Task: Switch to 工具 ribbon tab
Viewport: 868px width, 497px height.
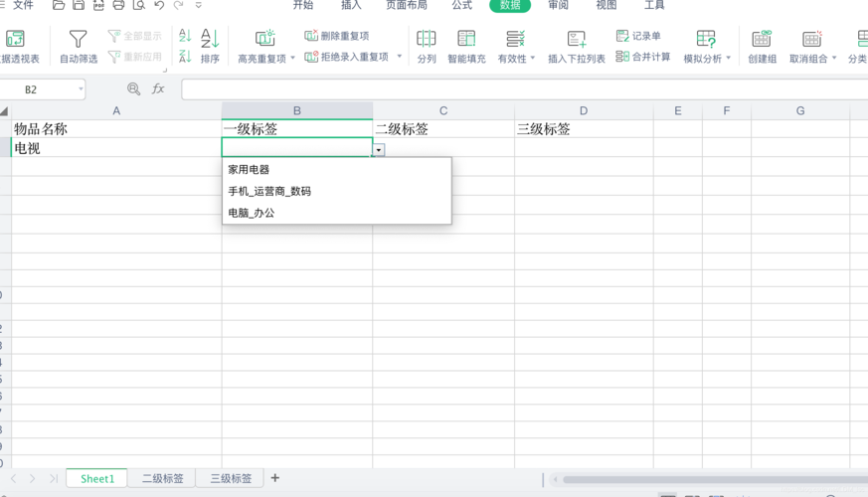Action: pyautogui.click(x=654, y=5)
